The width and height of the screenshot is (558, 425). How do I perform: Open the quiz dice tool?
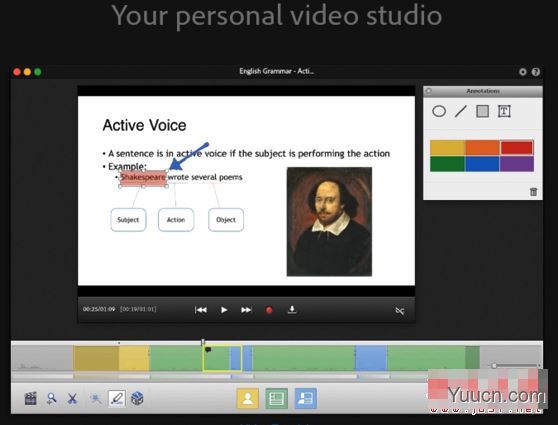click(x=137, y=398)
